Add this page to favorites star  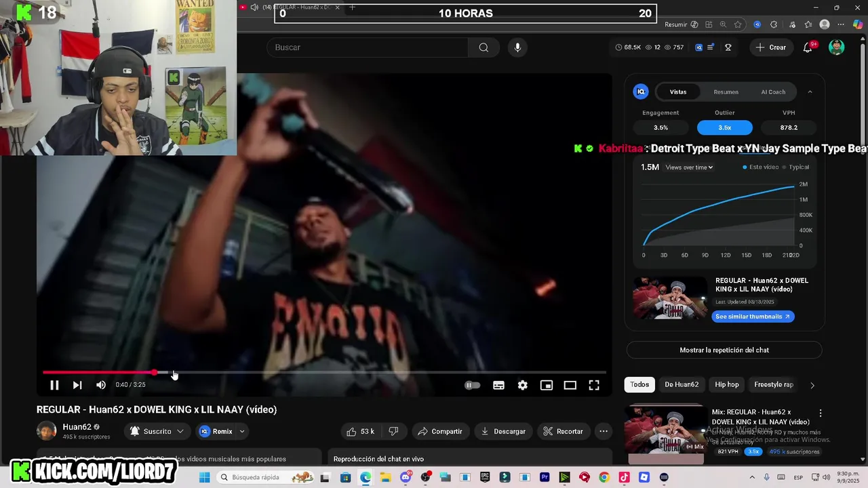(738, 24)
